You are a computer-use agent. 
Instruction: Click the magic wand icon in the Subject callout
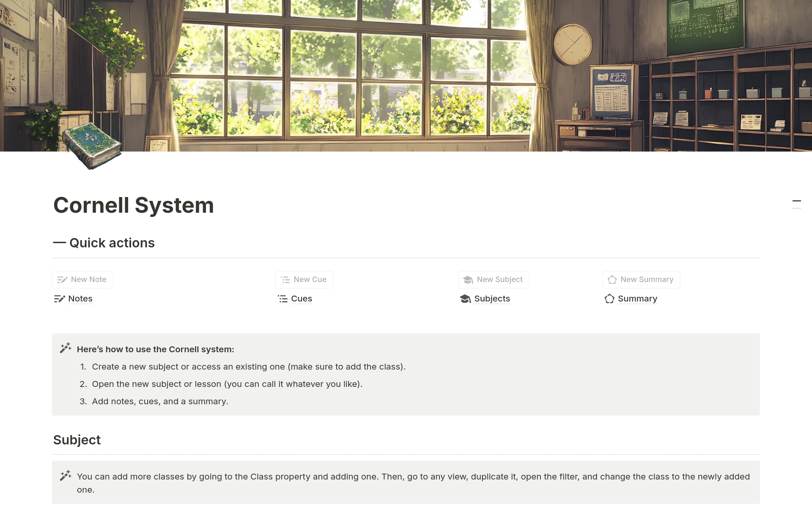click(x=66, y=475)
